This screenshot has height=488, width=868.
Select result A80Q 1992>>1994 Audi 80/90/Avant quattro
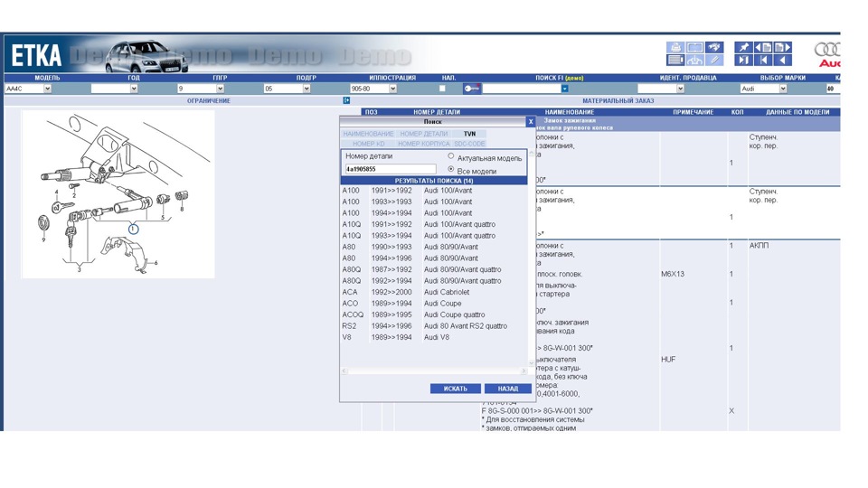click(433, 281)
